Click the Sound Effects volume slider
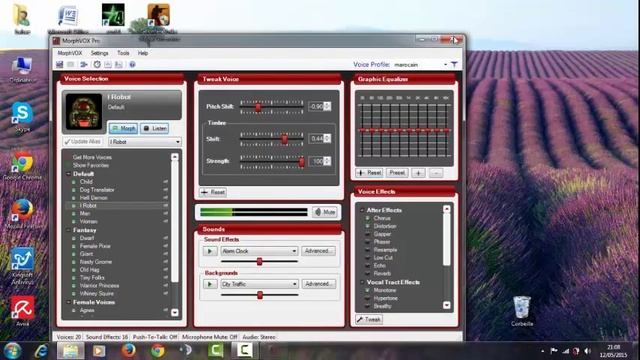The image size is (640, 360). (259, 261)
